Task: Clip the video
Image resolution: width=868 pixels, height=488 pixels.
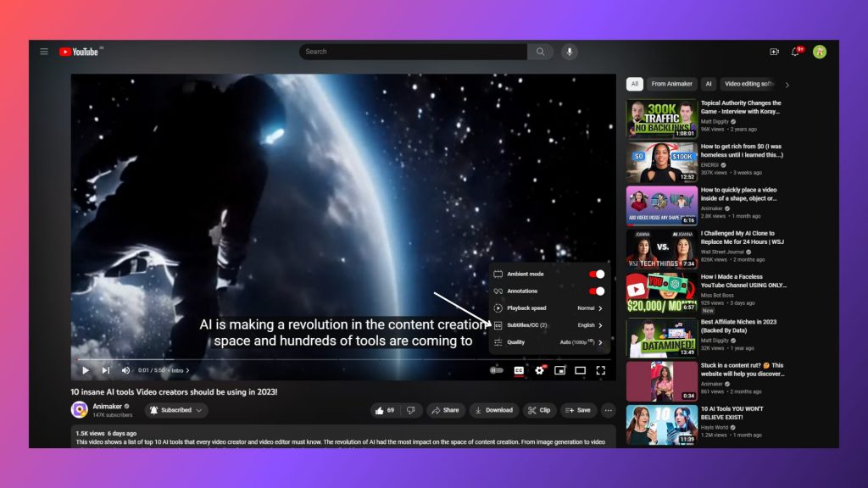Action: [539, 410]
